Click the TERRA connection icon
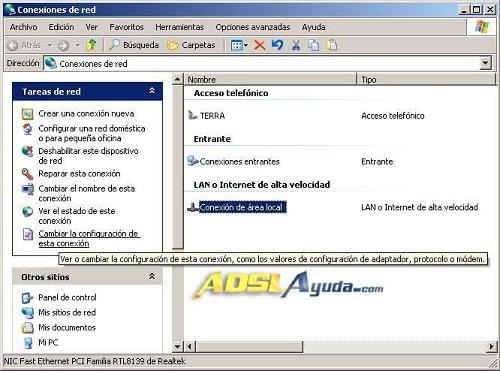The height and width of the screenshot is (371, 500). [193, 115]
